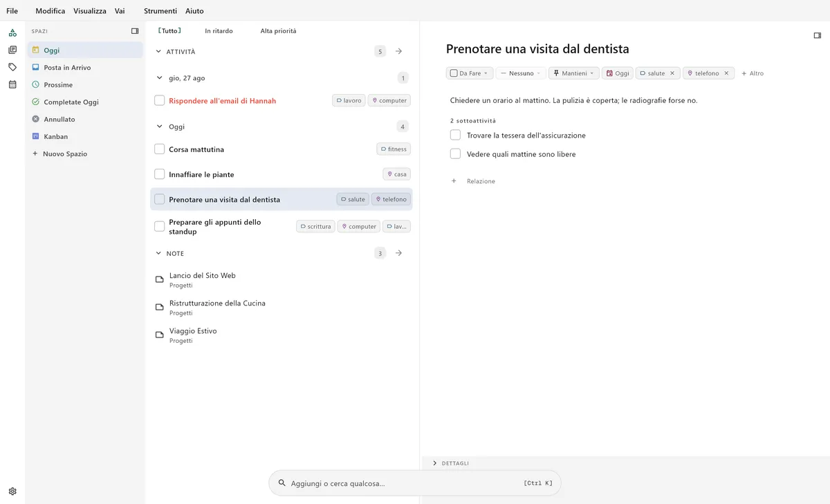Viewport: 830px width, 504px height.
Task: Open the File menu
Action: pyautogui.click(x=12, y=11)
